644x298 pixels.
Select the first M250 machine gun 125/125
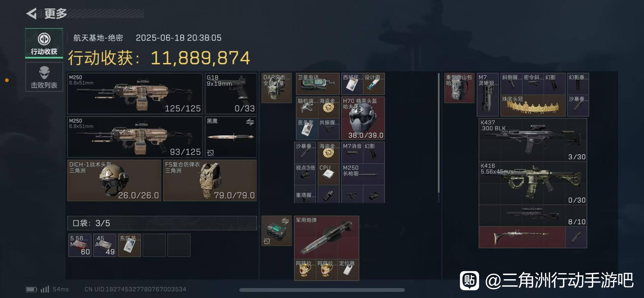[135, 93]
